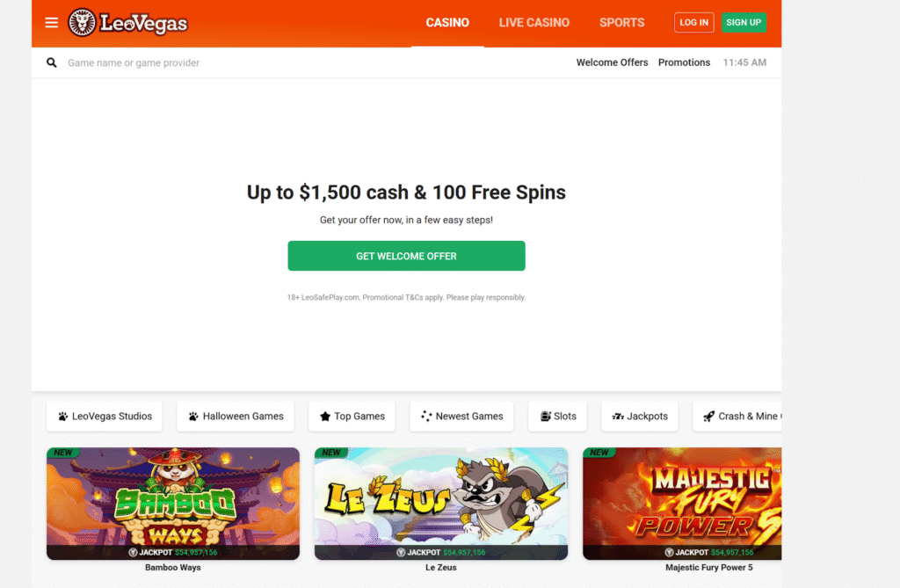This screenshot has height=588, width=900.
Task: Open the Le Zeus game thumbnail
Action: click(441, 504)
